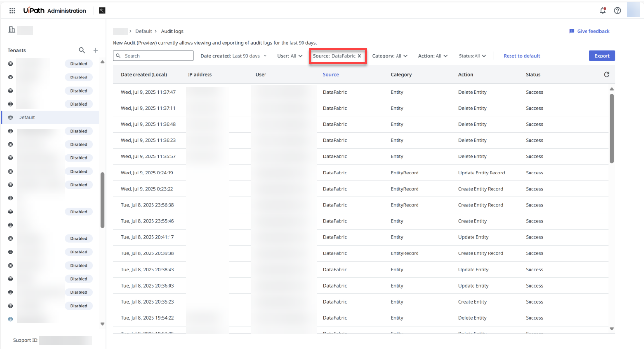The height and width of the screenshot is (349, 644).
Task: Click the tenants list scroll-down arrow
Action: point(102,324)
